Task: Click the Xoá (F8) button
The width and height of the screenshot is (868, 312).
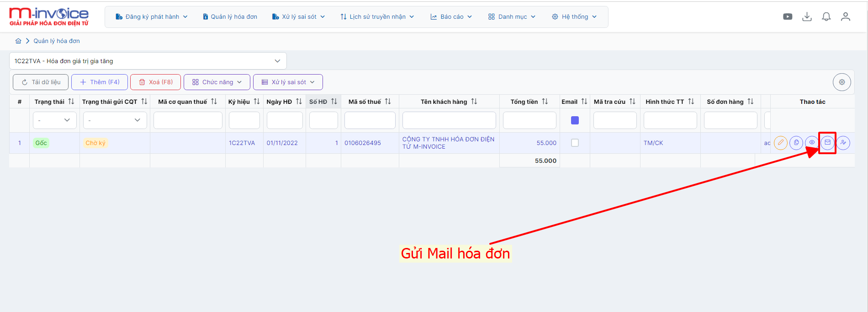Action: (x=155, y=82)
